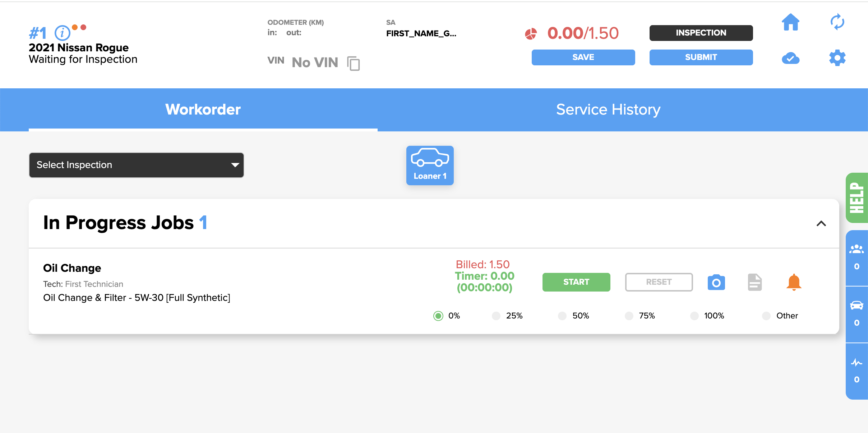Open the Select Inspection dropdown
Viewport: 868px width, 433px height.
point(137,165)
